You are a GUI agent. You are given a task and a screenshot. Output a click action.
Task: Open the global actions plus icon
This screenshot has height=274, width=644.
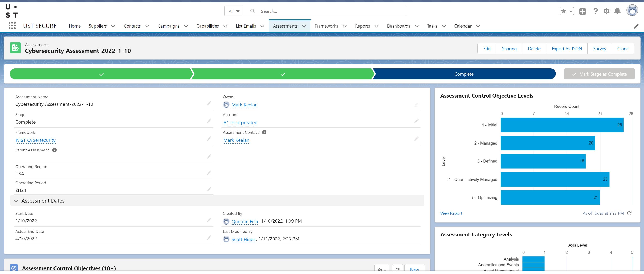pos(583,11)
